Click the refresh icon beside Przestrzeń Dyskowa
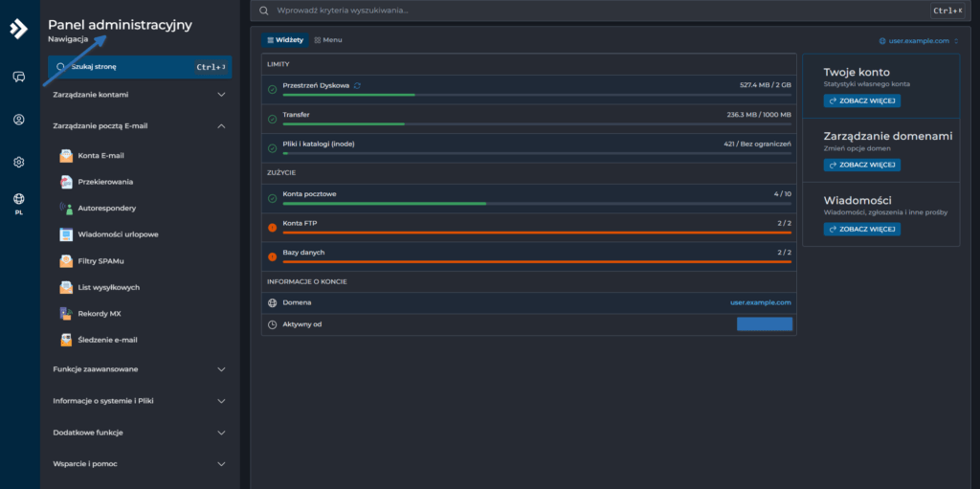The image size is (980, 489). [358, 85]
